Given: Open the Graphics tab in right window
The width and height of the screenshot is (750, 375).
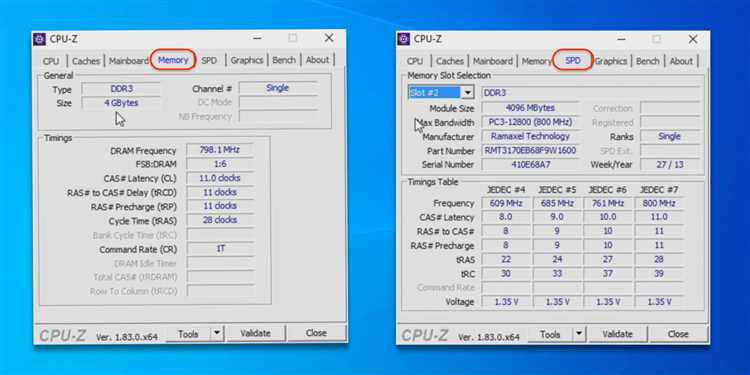Looking at the screenshot, I should (x=611, y=62).
